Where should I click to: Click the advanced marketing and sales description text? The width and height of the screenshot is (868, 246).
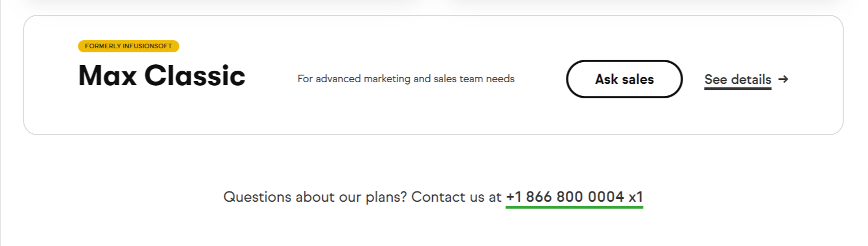click(406, 79)
